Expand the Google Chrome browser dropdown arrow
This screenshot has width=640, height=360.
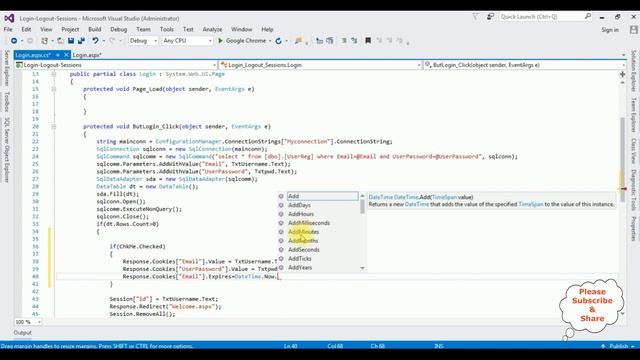(270, 41)
